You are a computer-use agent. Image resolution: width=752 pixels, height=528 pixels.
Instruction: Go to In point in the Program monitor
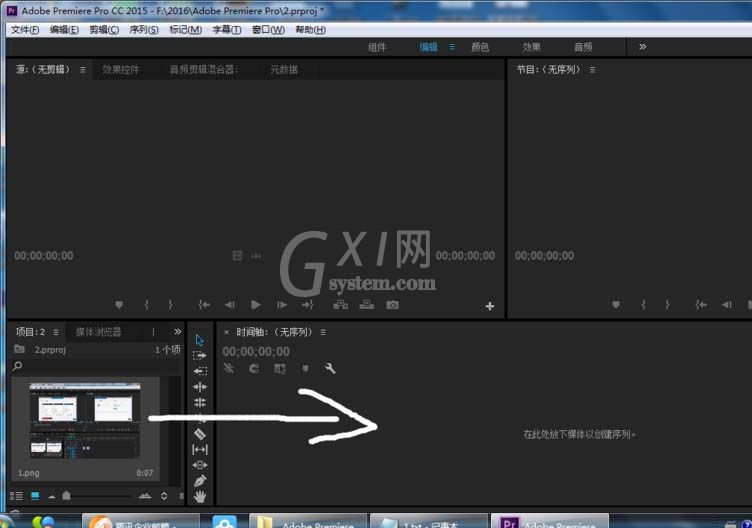(701, 305)
